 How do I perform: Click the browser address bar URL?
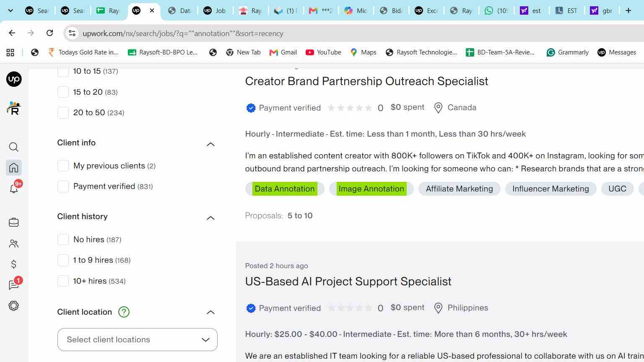pyautogui.click(x=183, y=34)
